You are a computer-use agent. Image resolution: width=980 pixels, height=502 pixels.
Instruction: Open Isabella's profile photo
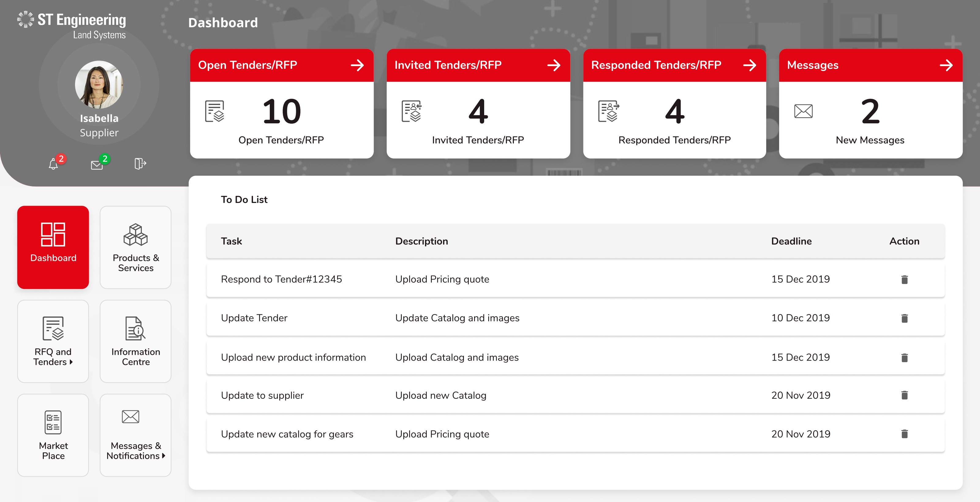99,84
